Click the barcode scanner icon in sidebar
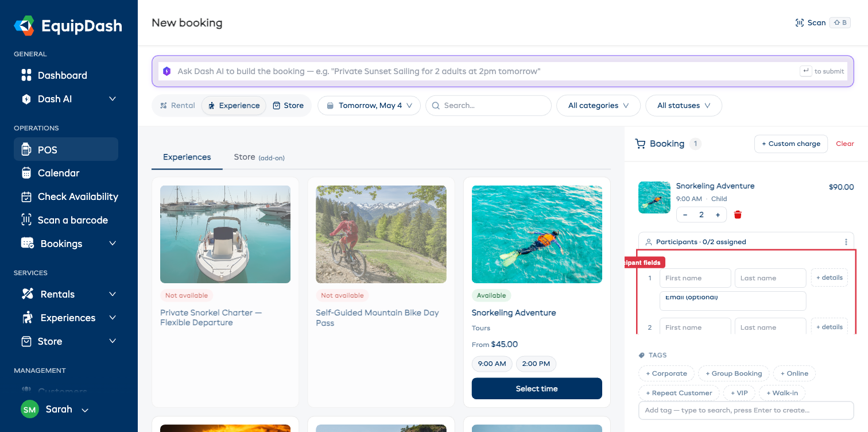This screenshot has height=432, width=868. pos(26,220)
